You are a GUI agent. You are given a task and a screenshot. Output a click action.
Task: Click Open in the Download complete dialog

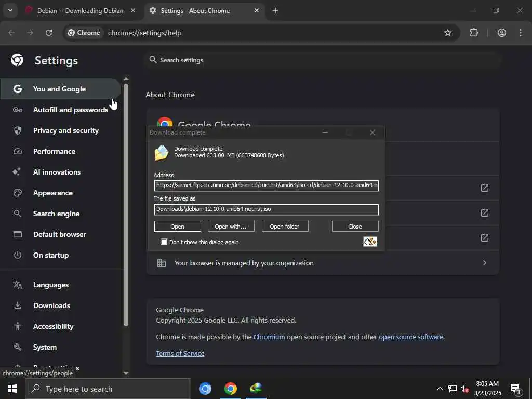(178, 227)
